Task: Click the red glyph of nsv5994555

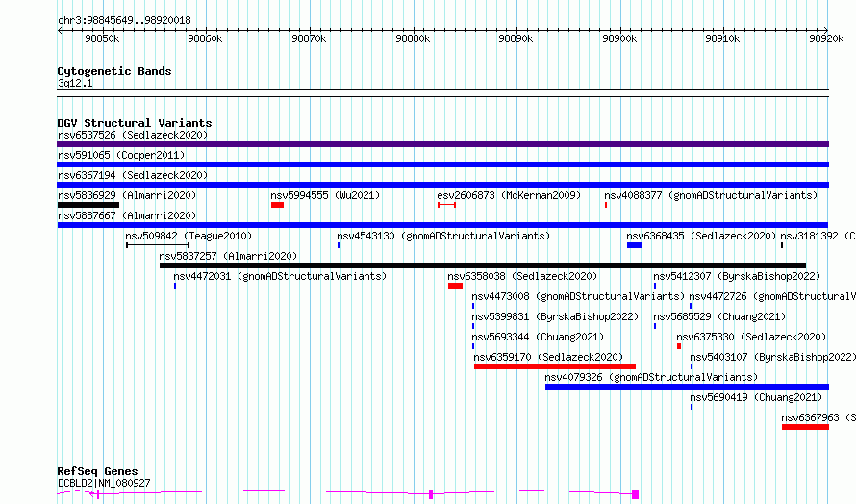Action: 277,205
